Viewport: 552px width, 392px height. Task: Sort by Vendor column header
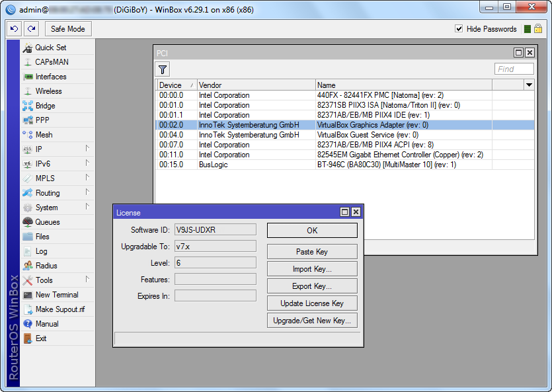pyautogui.click(x=256, y=85)
